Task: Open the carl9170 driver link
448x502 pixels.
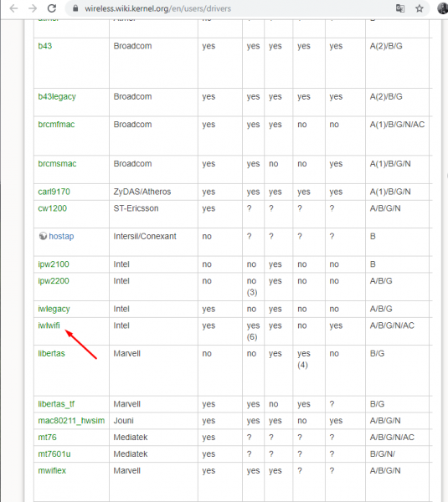Action: click(54, 192)
